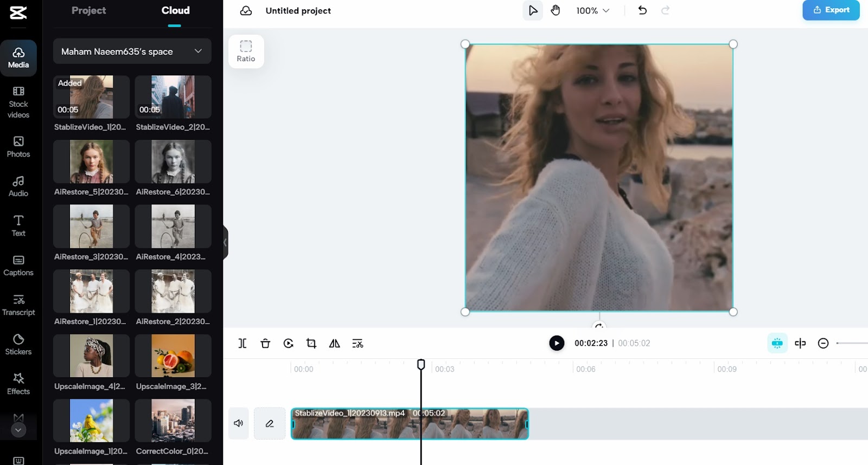Open the Captions panel
Image resolution: width=868 pixels, height=465 pixels.
(x=18, y=266)
